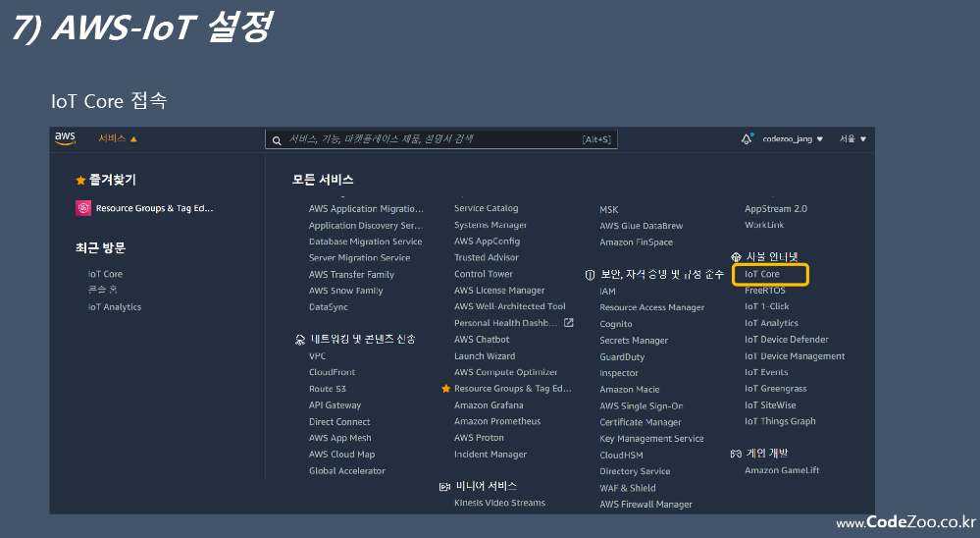This screenshot has width=980, height=538.
Task: Open Control Tower
Action: point(483,274)
